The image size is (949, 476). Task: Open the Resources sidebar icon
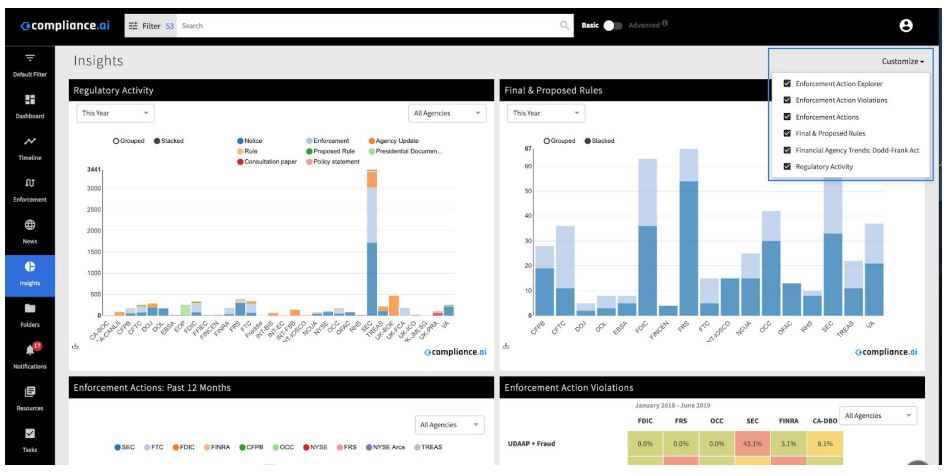coord(30,392)
